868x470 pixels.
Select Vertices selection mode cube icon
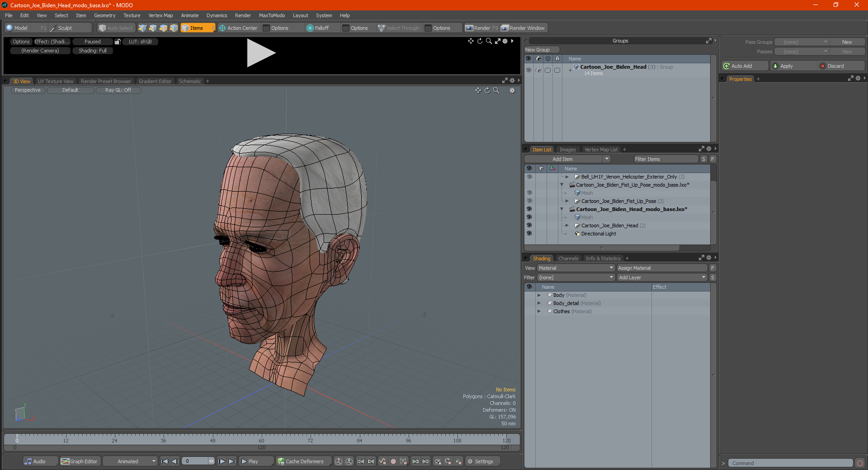pyautogui.click(x=142, y=28)
